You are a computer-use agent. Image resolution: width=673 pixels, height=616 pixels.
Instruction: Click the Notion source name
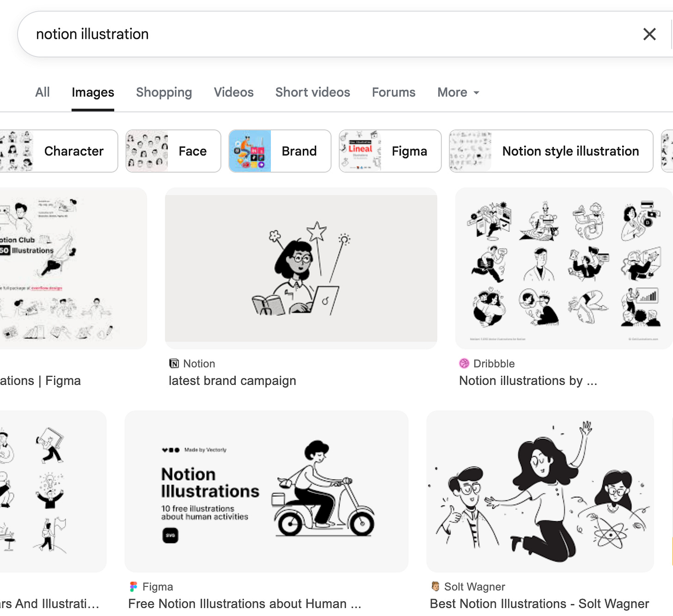point(199,364)
